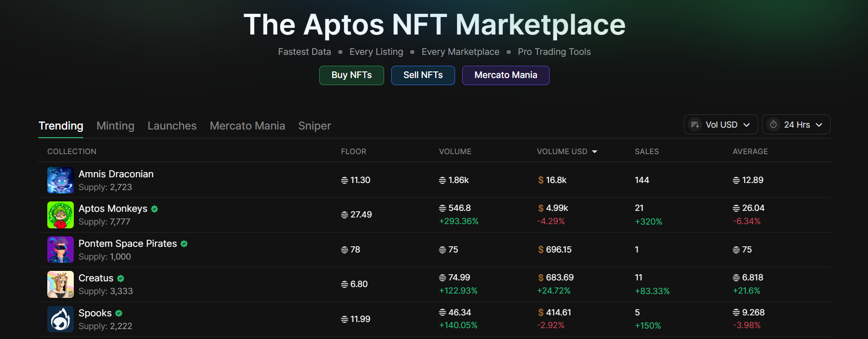Click the verified badge next to Pontem Space Pirates

pos(184,243)
